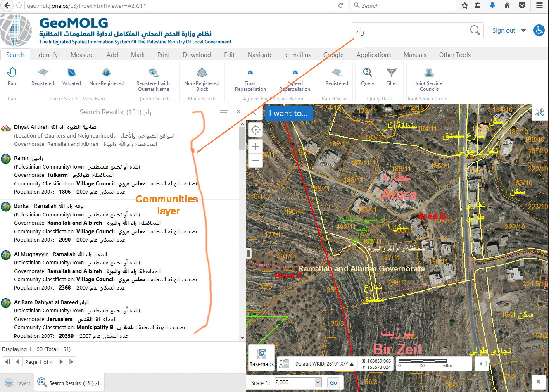Screen dimensions: 549x392
Task: Reload the page in browser
Action: 340,5
